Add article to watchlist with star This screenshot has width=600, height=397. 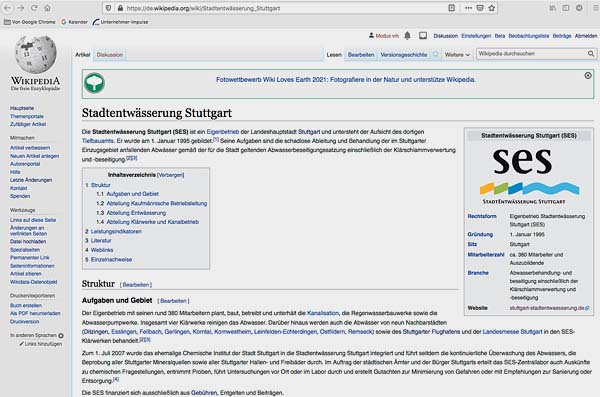pos(435,54)
